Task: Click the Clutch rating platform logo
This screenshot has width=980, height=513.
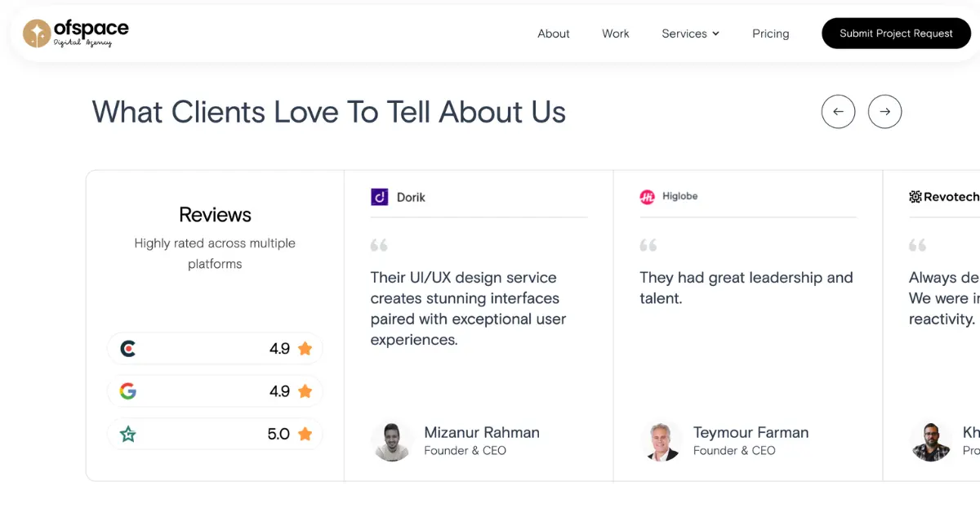Action: point(127,348)
